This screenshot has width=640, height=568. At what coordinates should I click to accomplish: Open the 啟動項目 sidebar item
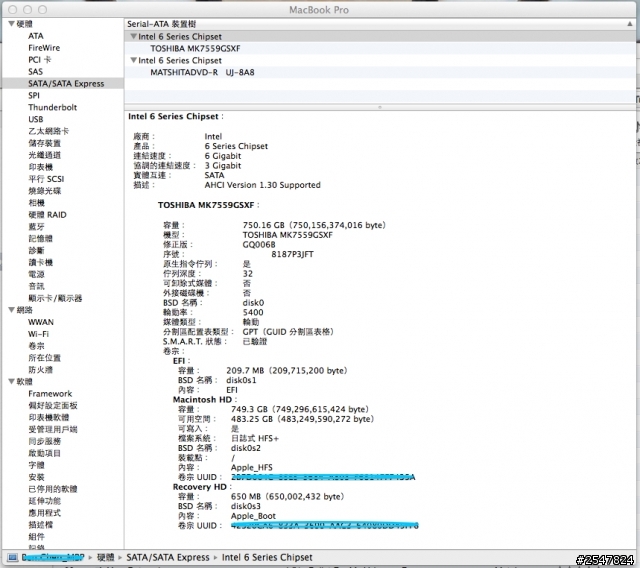[x=44, y=453]
